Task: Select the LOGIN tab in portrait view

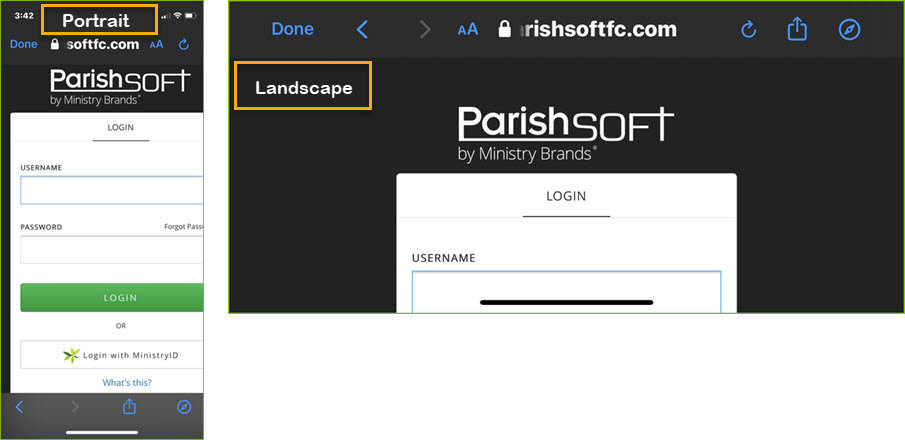Action: [121, 128]
